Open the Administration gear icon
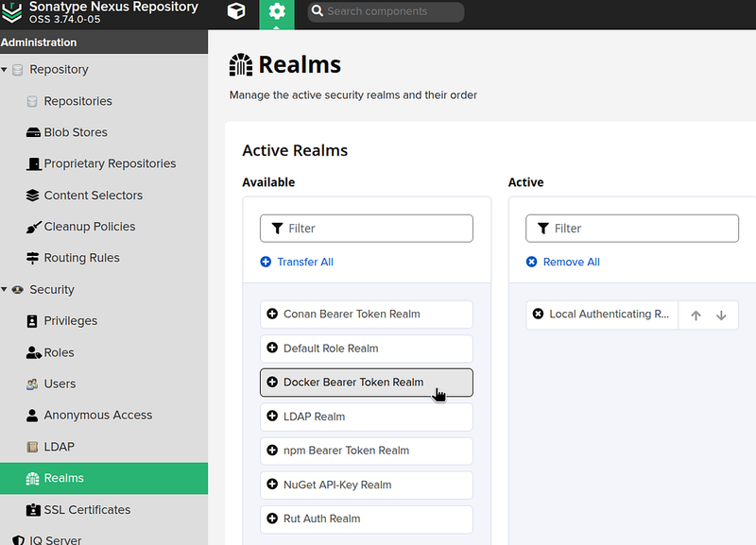This screenshot has width=756, height=545. (x=277, y=11)
